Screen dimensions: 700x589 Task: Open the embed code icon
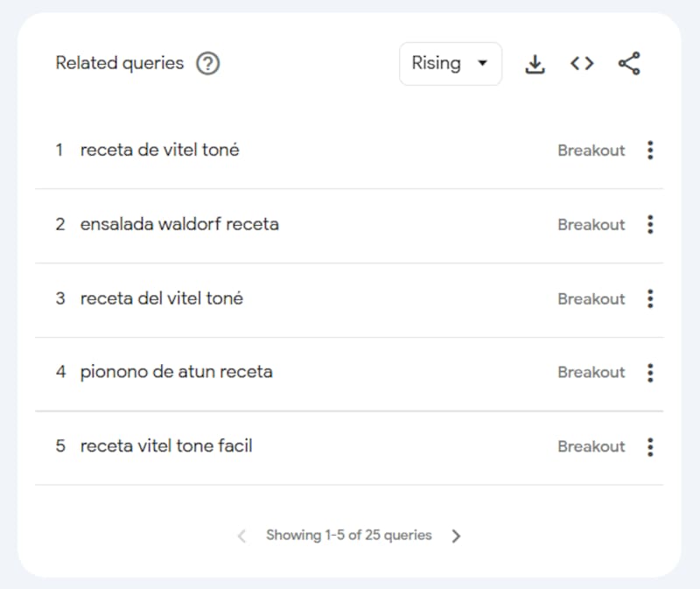click(x=582, y=64)
